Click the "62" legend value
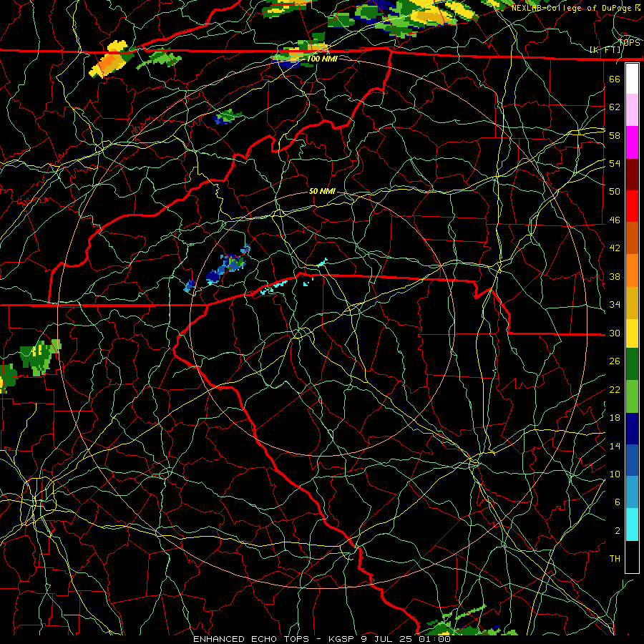Image resolution: width=644 pixels, height=644 pixels. (615, 107)
